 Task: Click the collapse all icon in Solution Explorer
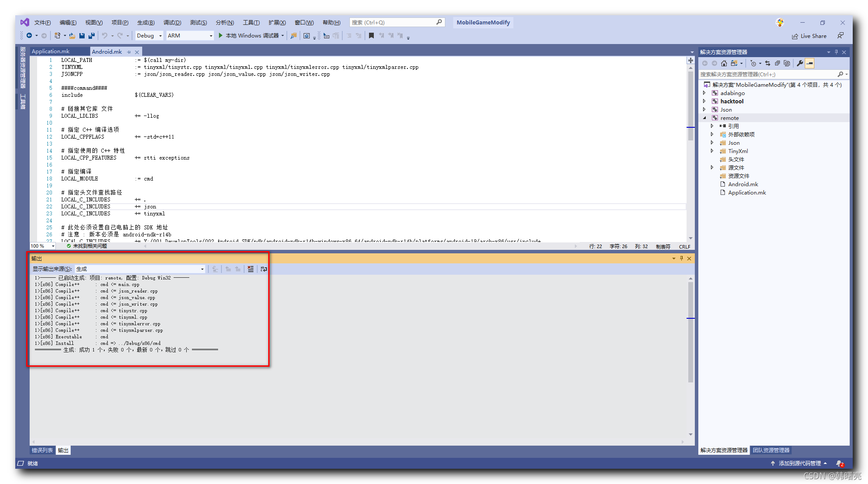777,63
